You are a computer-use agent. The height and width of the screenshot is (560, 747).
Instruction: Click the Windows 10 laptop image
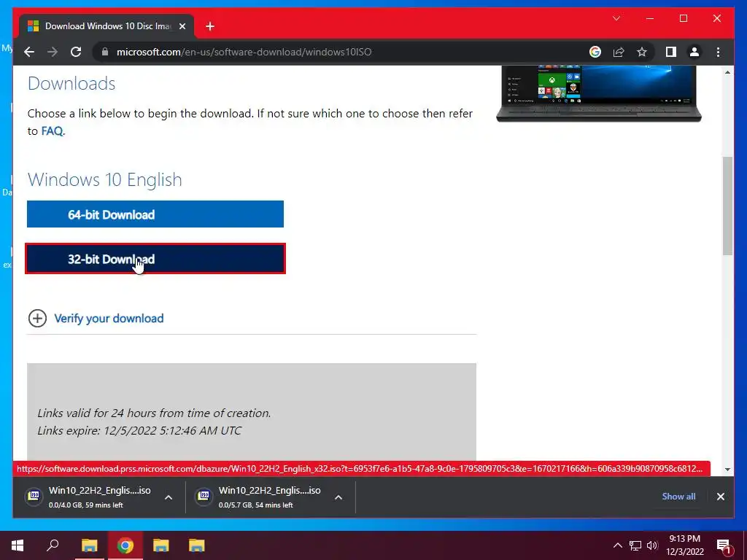[599, 94]
